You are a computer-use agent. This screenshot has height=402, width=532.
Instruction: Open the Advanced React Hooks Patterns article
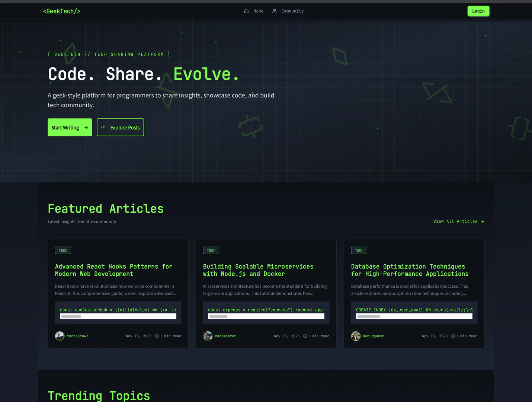113,270
